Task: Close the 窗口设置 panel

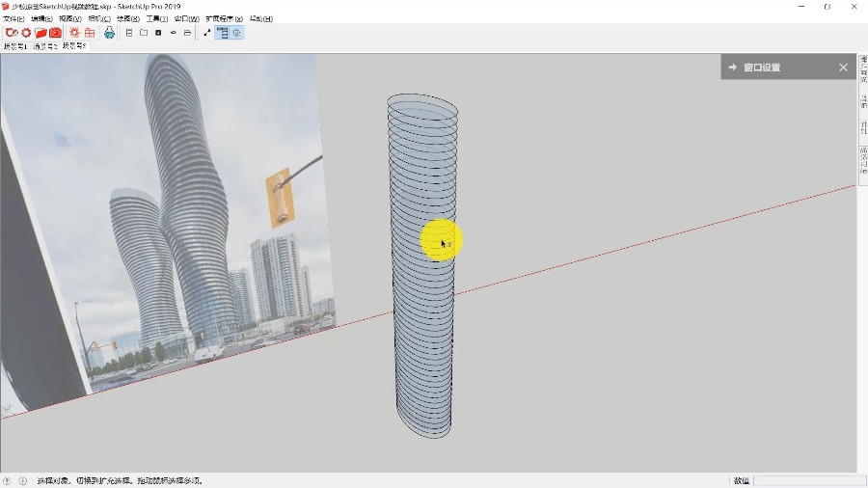Action: click(843, 68)
